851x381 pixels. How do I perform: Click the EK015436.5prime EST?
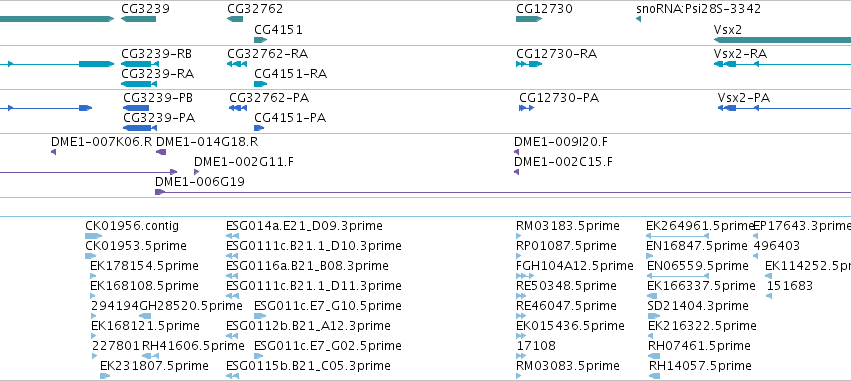[x=570, y=326]
